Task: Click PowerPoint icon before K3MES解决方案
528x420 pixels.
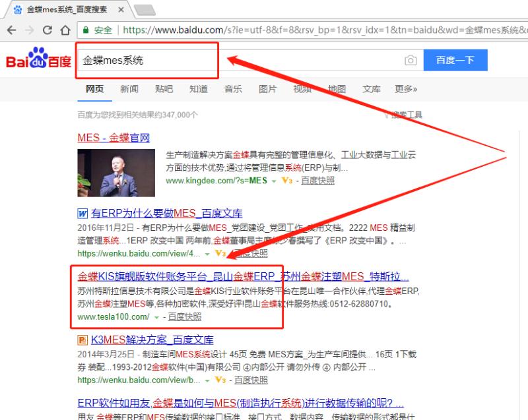Action: tap(82, 340)
